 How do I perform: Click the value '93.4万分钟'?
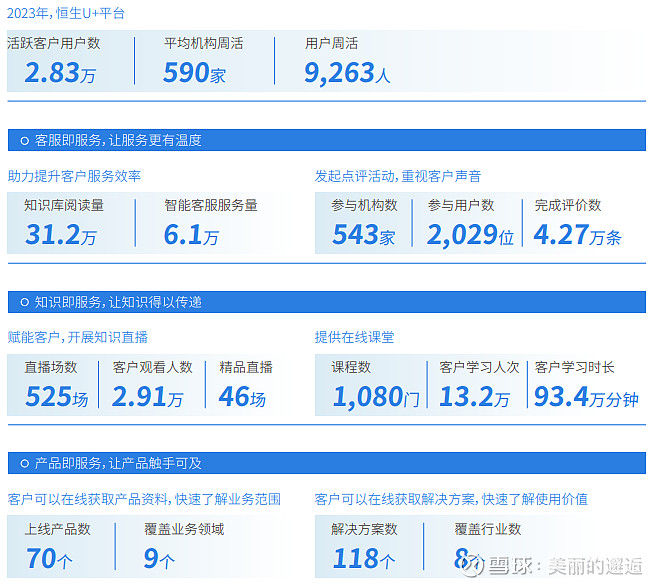(x=586, y=396)
